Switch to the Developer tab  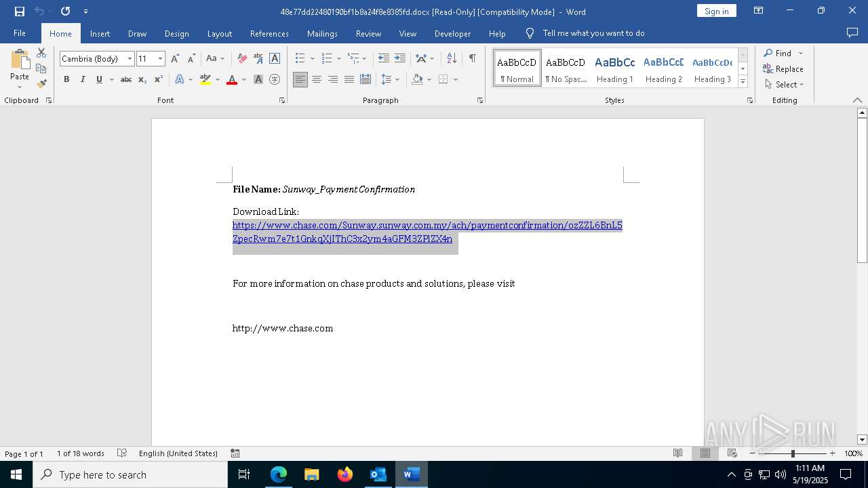coord(452,33)
